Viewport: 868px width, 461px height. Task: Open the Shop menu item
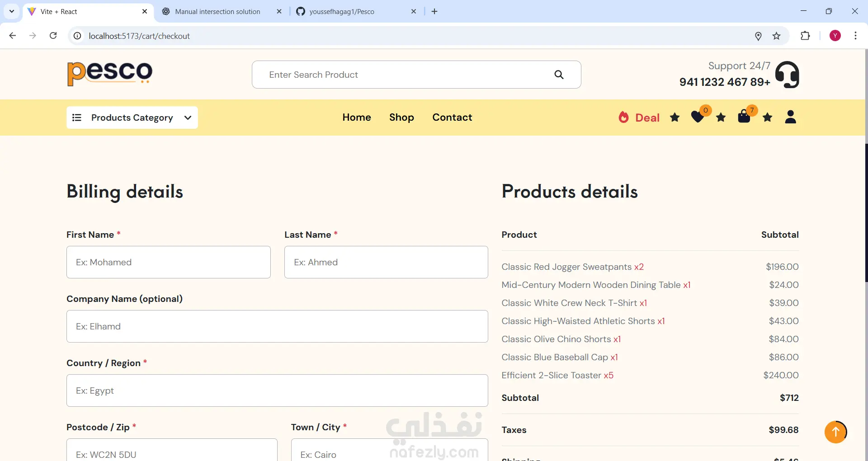click(401, 117)
